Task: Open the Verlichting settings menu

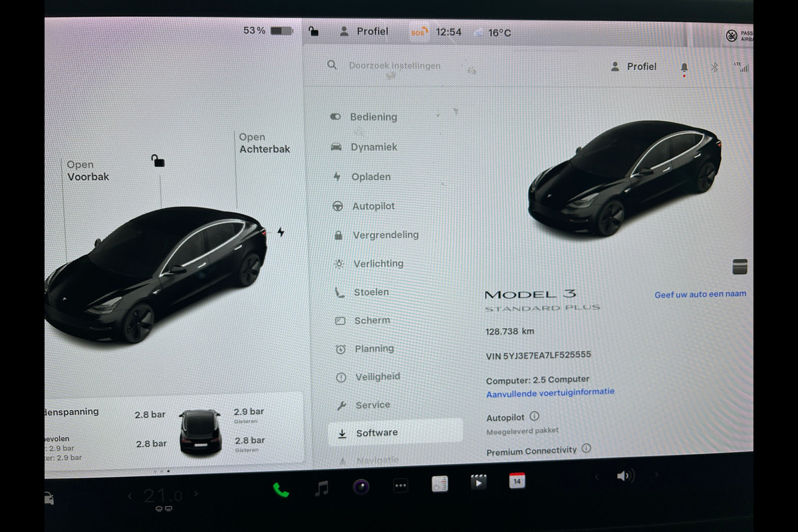Action: click(x=378, y=263)
